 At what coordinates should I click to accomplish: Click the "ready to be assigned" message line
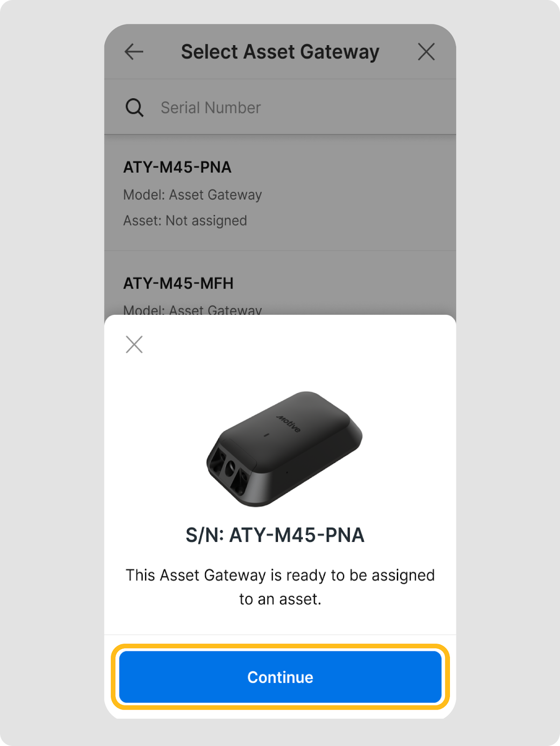(x=280, y=575)
